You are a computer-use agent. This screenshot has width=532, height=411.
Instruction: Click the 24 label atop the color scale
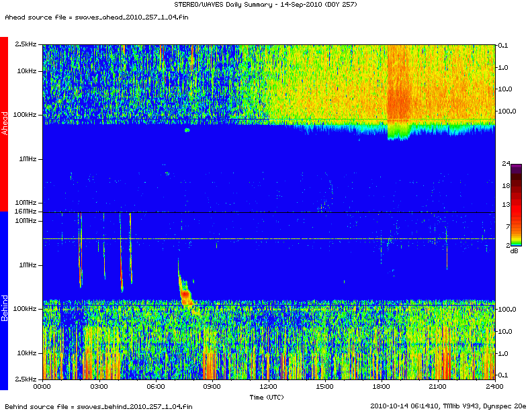point(506,164)
